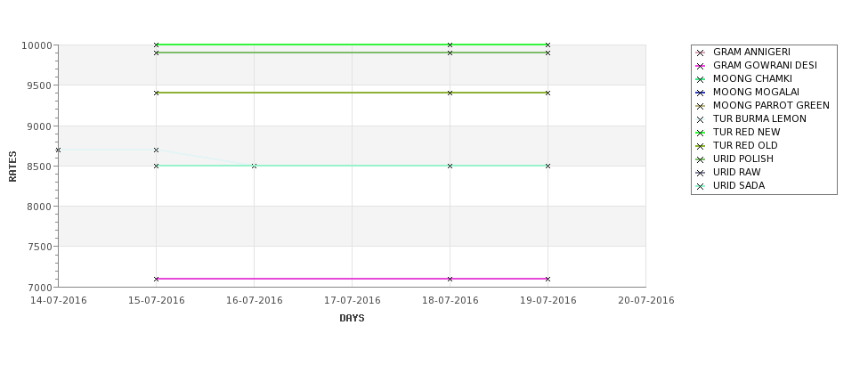Click the GRAM GOWRANI DESI legend marker
The height and width of the screenshot is (382, 868).
(700, 66)
